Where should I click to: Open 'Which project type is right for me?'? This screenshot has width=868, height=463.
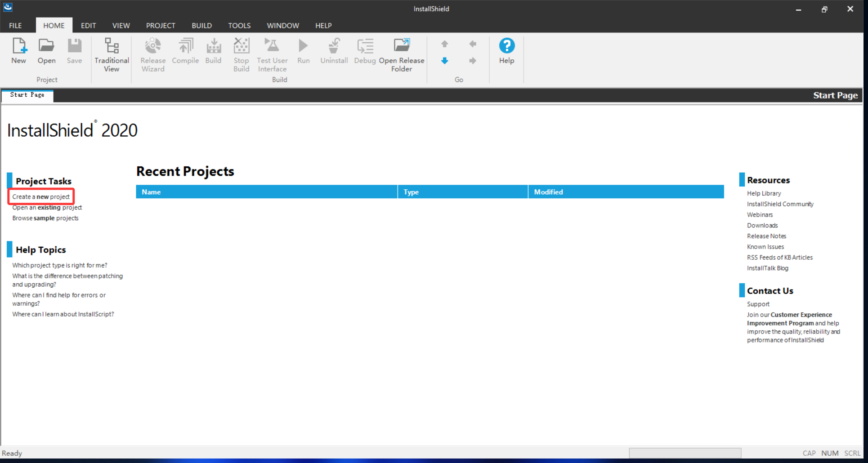pyautogui.click(x=60, y=265)
